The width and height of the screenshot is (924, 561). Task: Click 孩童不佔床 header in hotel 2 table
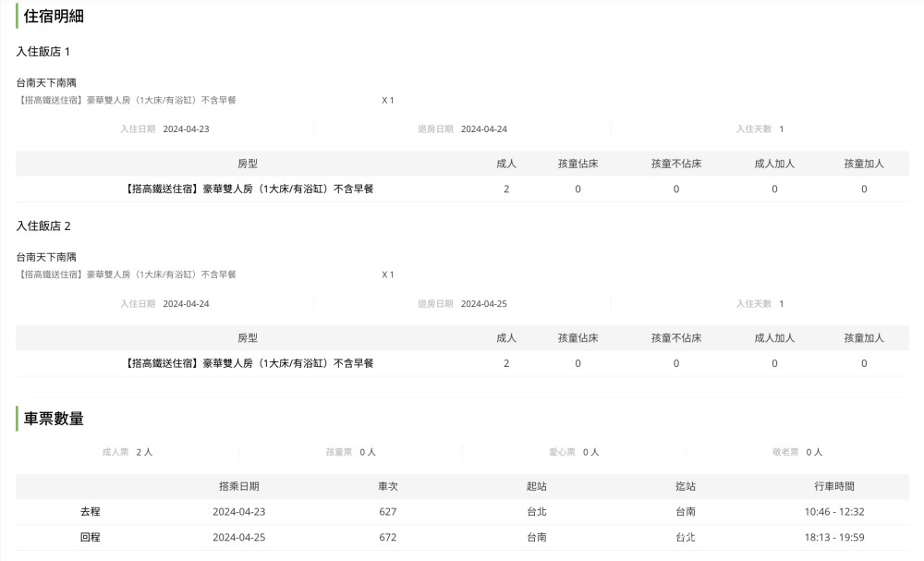(x=676, y=337)
